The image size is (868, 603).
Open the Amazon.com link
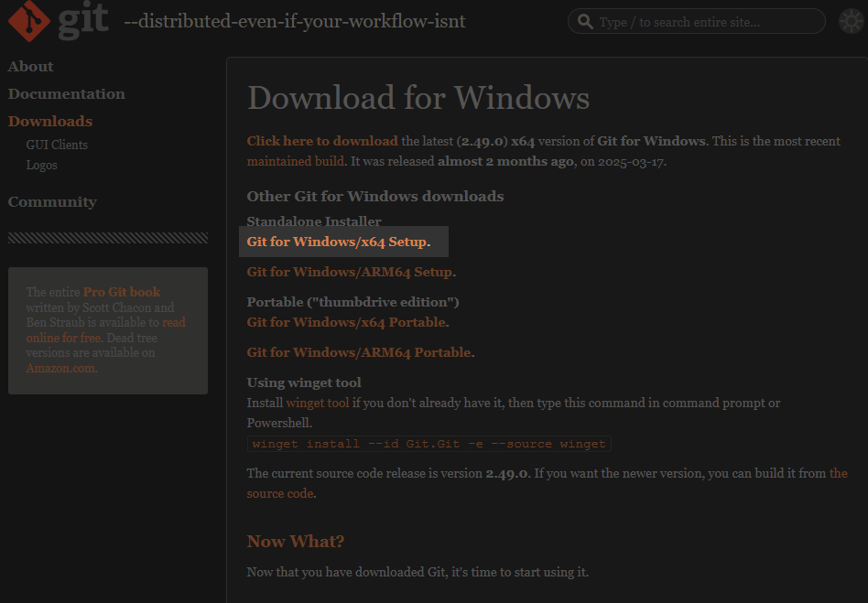pyautogui.click(x=60, y=369)
